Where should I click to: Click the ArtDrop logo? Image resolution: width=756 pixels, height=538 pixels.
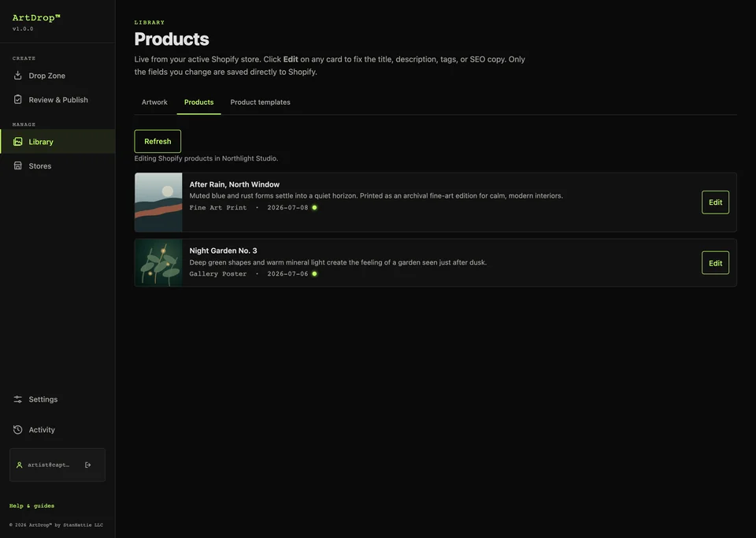36,18
